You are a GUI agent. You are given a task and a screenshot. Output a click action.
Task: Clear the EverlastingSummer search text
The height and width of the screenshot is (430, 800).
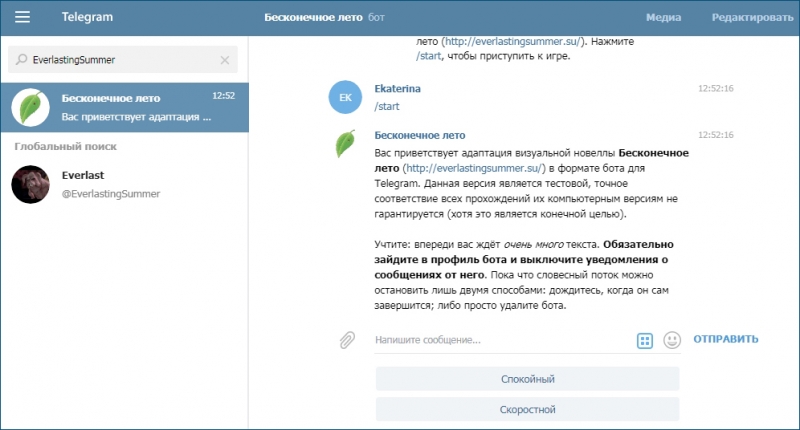[224, 60]
